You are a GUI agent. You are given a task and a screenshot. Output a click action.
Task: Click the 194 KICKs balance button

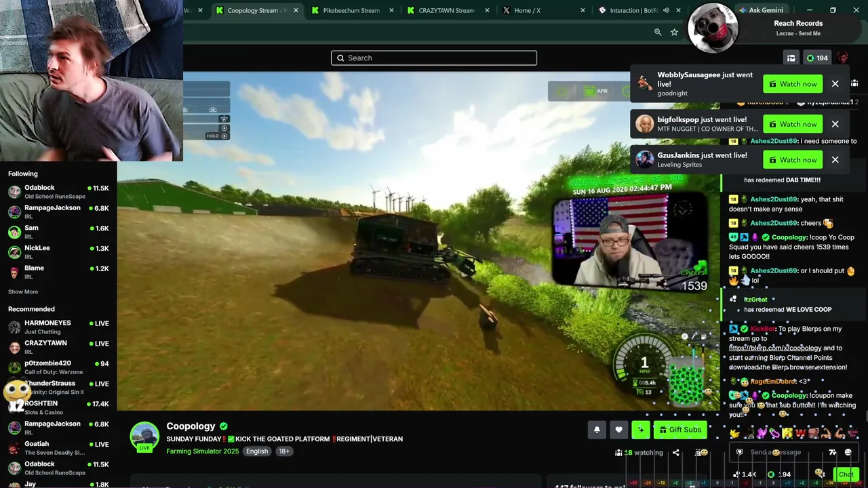tap(816, 58)
